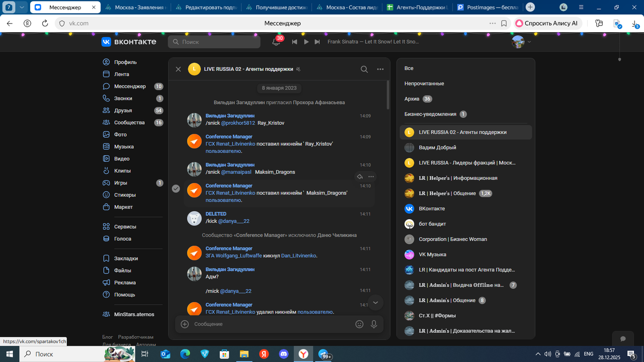Attach a file with plus icon
Image resolution: width=644 pixels, height=362 pixels.
click(185, 324)
